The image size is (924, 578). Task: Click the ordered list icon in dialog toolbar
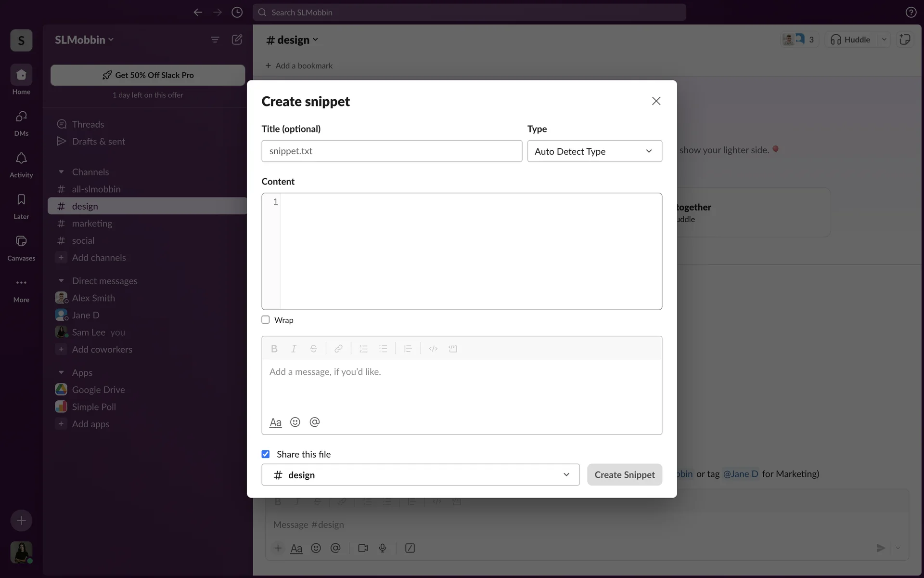(363, 349)
